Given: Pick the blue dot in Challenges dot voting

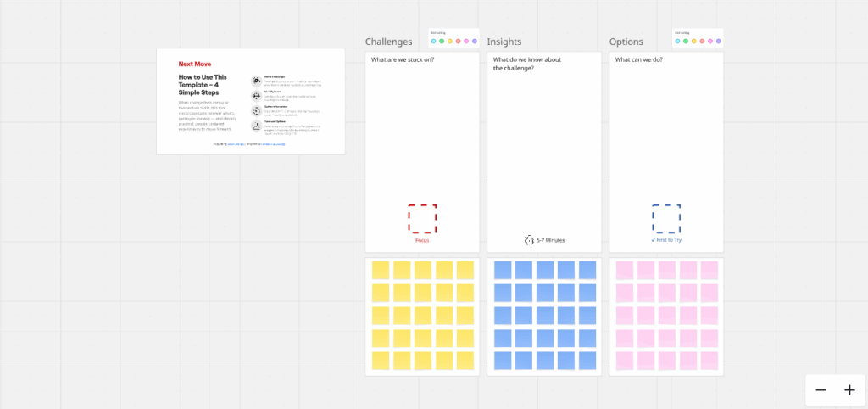Looking at the screenshot, I should [433, 41].
